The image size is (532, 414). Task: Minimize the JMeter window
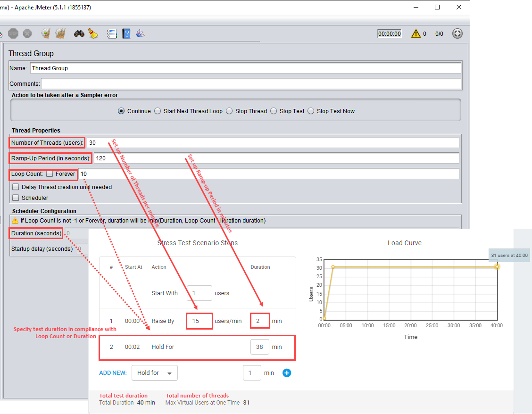(x=416, y=7)
